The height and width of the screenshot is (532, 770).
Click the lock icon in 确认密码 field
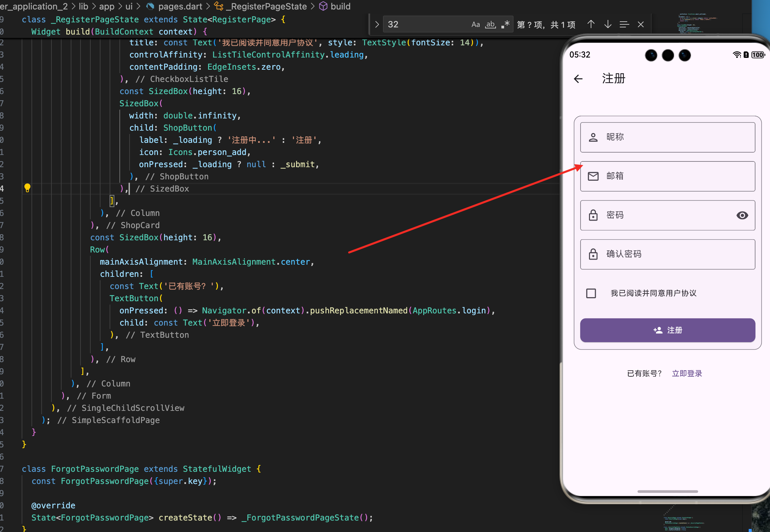tap(593, 254)
